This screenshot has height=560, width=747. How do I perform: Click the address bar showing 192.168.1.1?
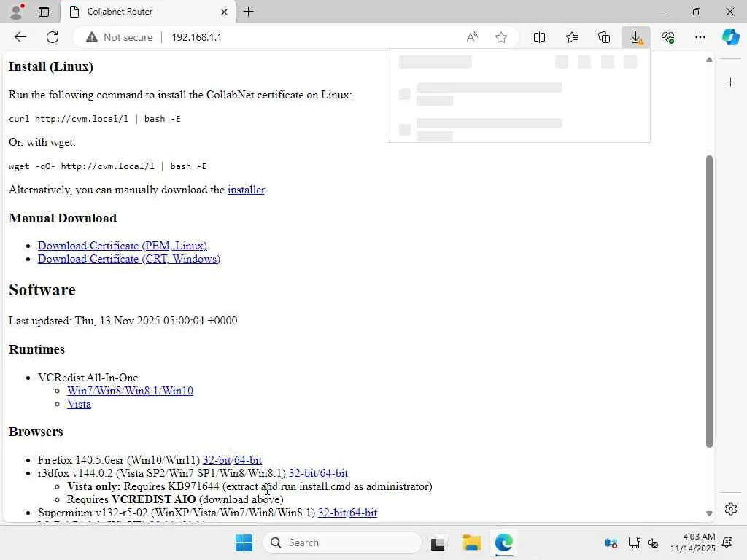point(196,37)
